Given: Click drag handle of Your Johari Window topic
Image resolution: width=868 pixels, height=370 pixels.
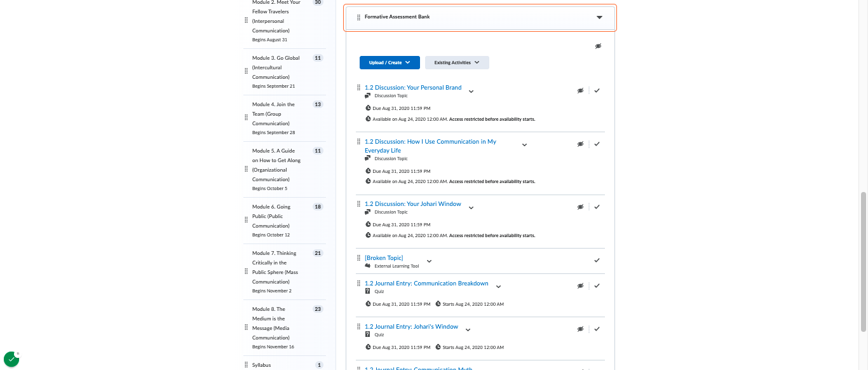Looking at the screenshot, I should point(358,204).
